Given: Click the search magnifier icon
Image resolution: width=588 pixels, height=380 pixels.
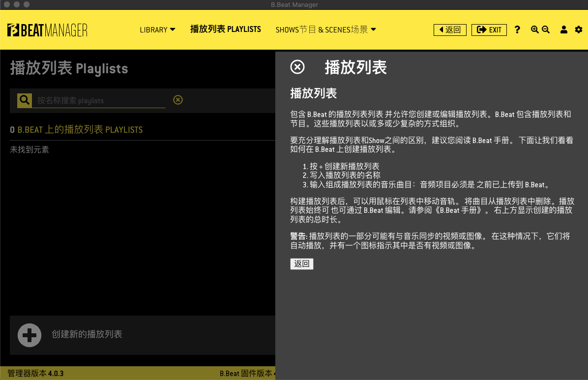Looking at the screenshot, I should pyautogui.click(x=25, y=100).
